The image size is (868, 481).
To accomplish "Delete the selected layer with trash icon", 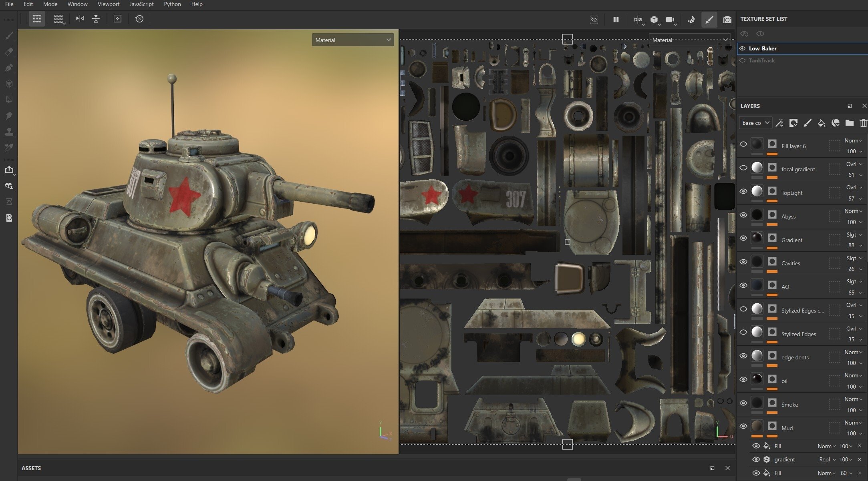I will click(863, 123).
